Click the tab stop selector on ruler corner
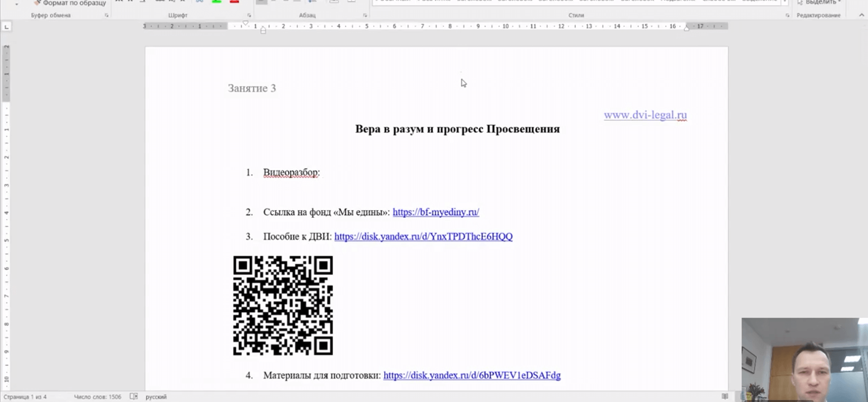The image size is (868, 402). (6, 27)
